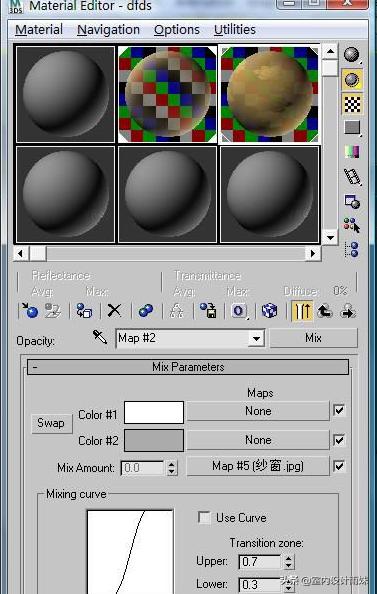Viewport: 377px width, 594px height.
Task: Click the Video Color Check icon
Action: point(352,152)
